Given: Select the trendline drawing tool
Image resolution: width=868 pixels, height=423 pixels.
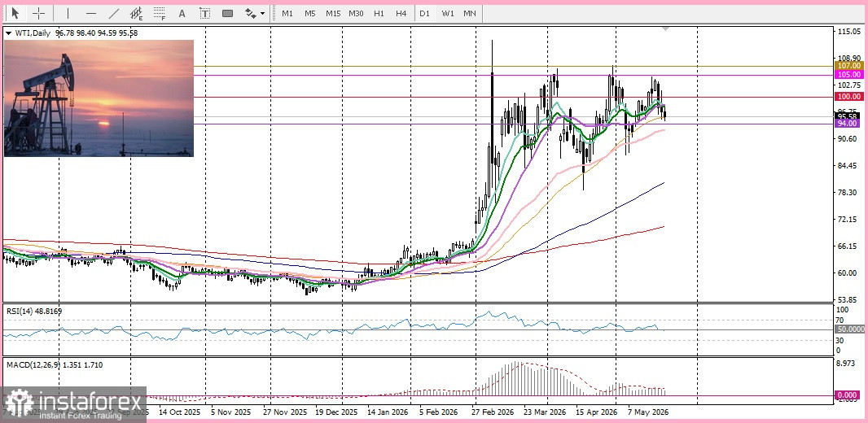Looking at the screenshot, I should 114,13.
